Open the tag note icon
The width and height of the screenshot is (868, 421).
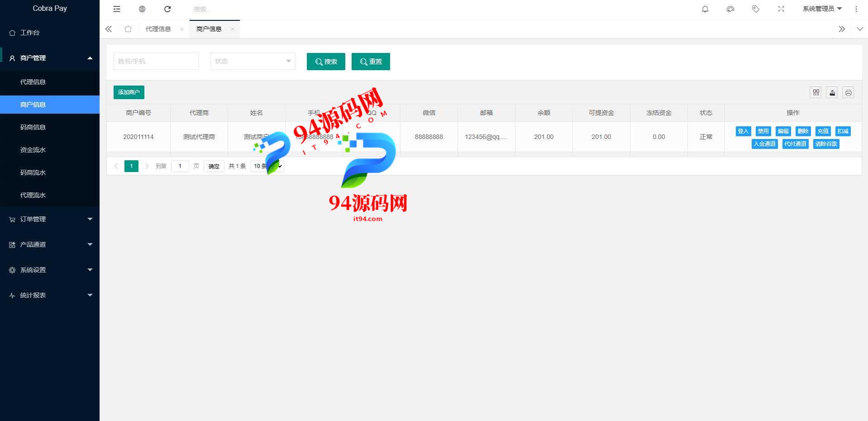[756, 9]
